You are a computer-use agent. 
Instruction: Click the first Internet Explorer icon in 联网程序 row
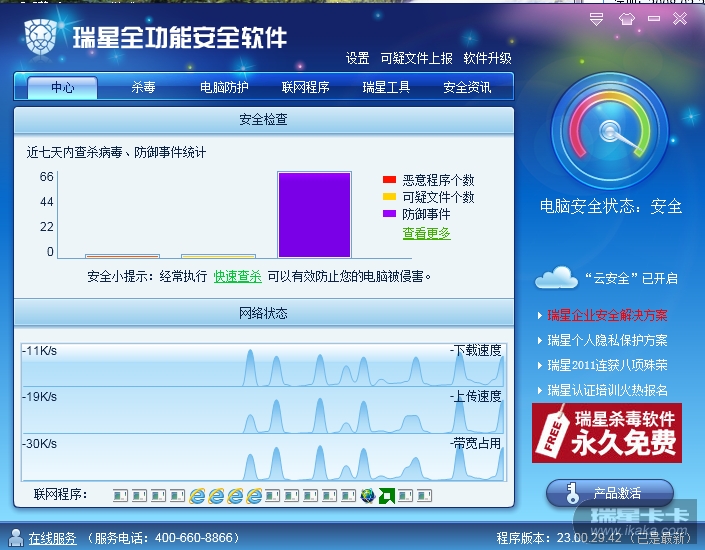coord(197,496)
